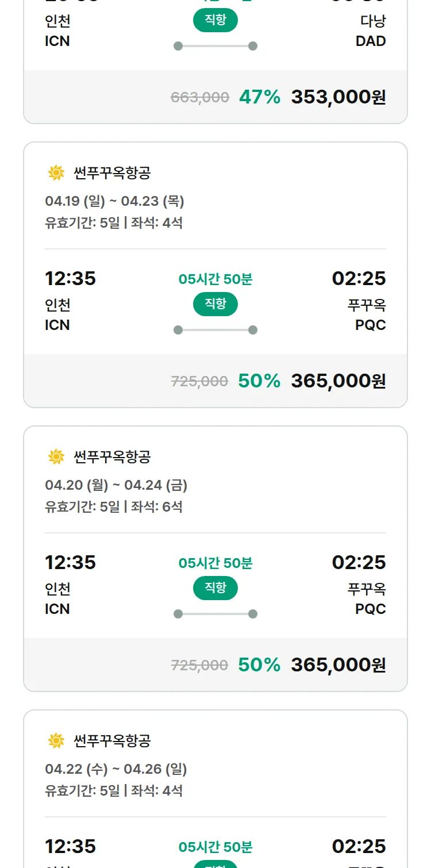Image resolution: width=431 pixels, height=868 pixels.
Task: Click the struck-through 663,000 original price
Action: coord(200,98)
